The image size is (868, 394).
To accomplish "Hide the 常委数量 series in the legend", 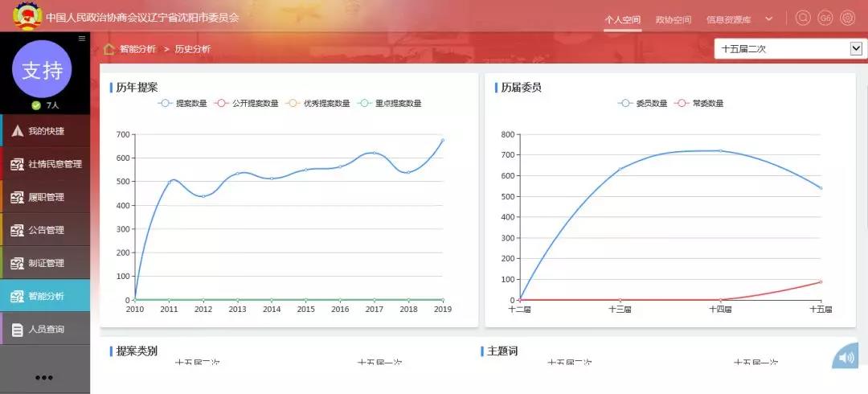I will pyautogui.click(x=698, y=103).
